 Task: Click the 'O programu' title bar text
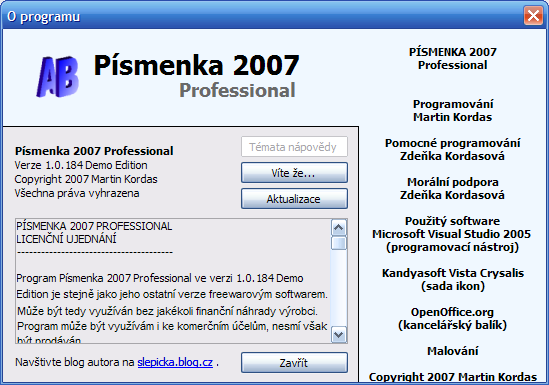[x=43, y=16]
